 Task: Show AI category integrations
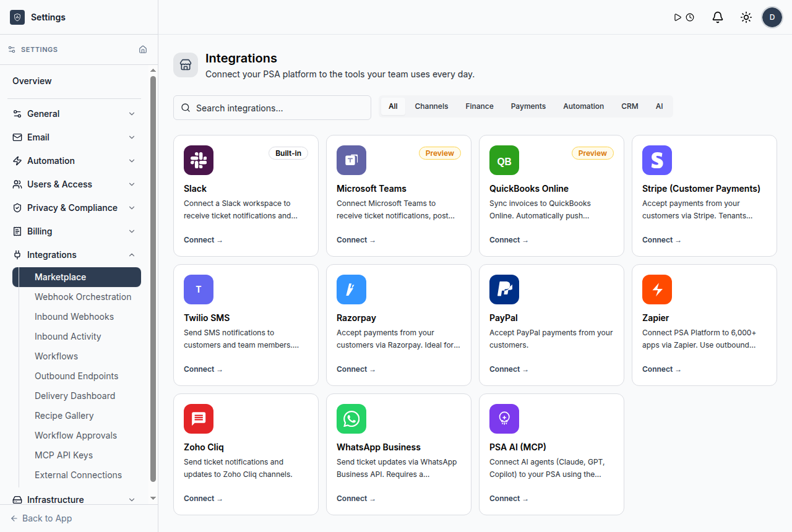click(x=660, y=106)
